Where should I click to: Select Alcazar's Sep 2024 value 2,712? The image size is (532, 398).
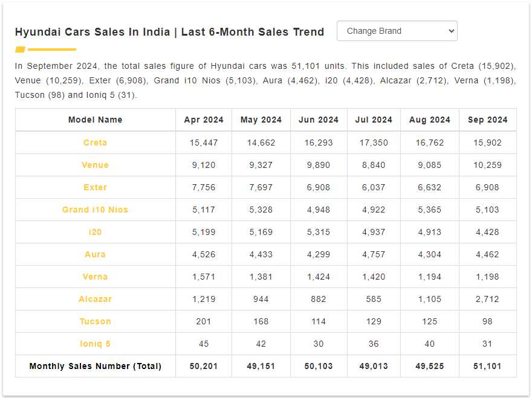487,300
